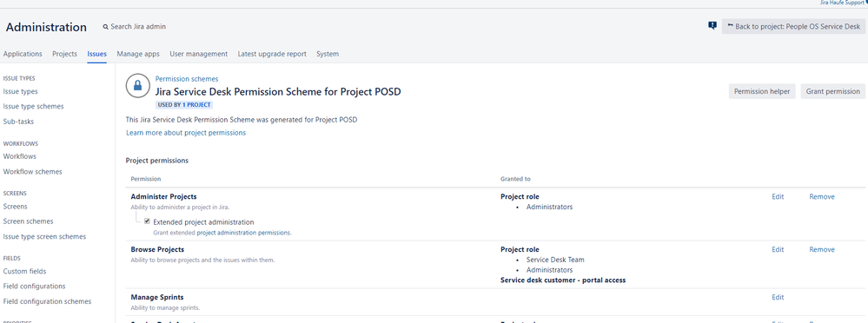The image size is (868, 323).
Task: Click the Service Desk Team role entry
Action: [555, 260]
